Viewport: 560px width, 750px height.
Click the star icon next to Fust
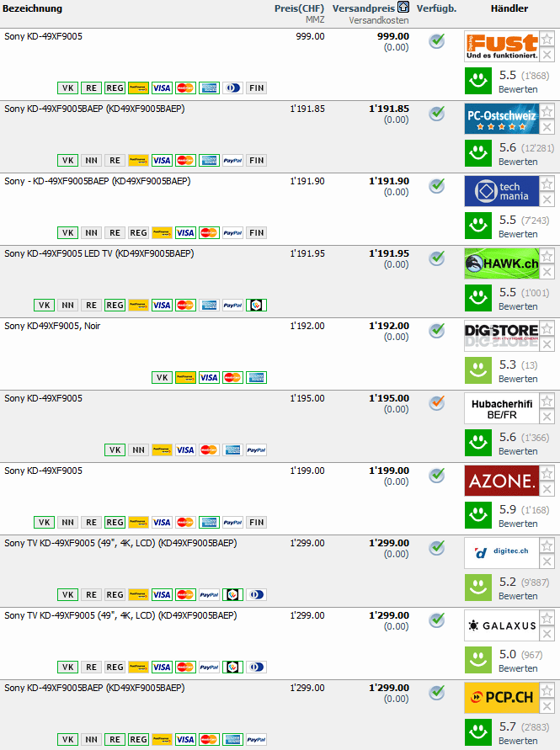click(x=547, y=40)
